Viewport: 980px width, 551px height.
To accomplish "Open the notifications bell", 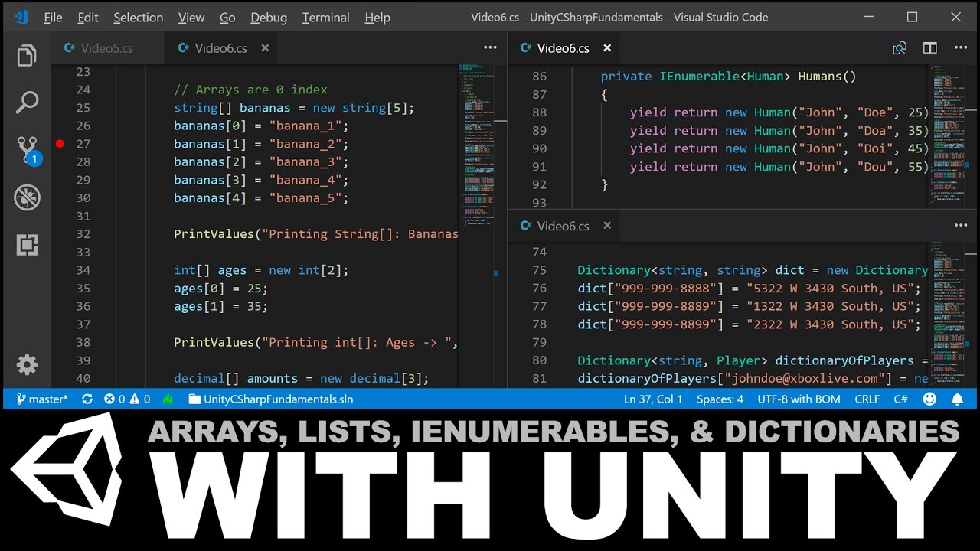I will tap(958, 399).
